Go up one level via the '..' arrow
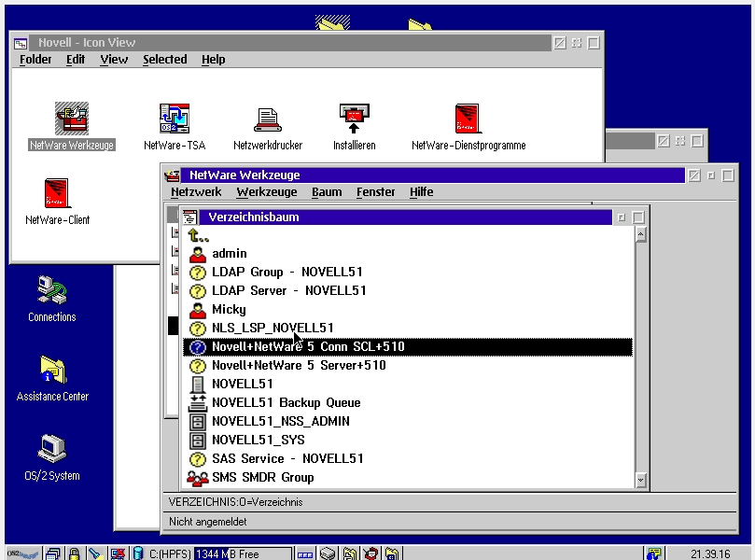 pyautogui.click(x=198, y=235)
